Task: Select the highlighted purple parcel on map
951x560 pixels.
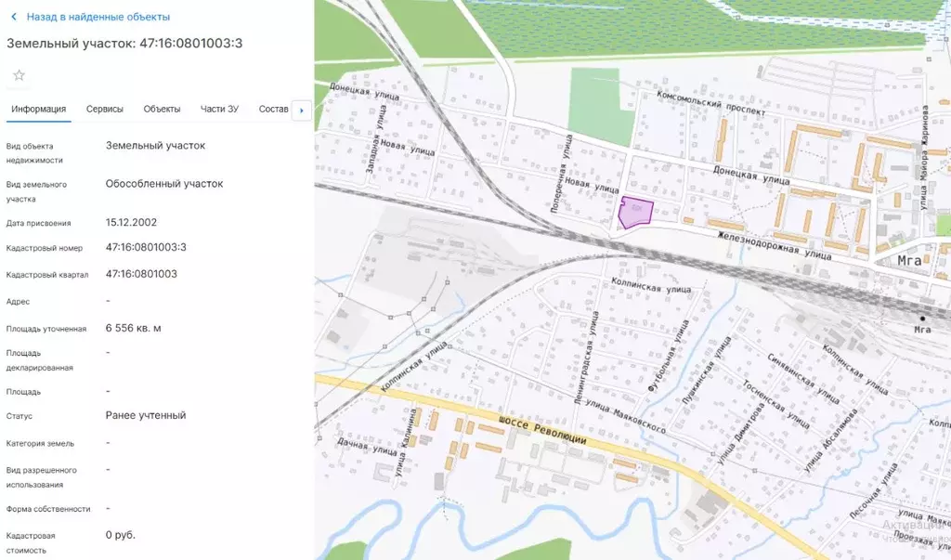Action: pos(635,213)
